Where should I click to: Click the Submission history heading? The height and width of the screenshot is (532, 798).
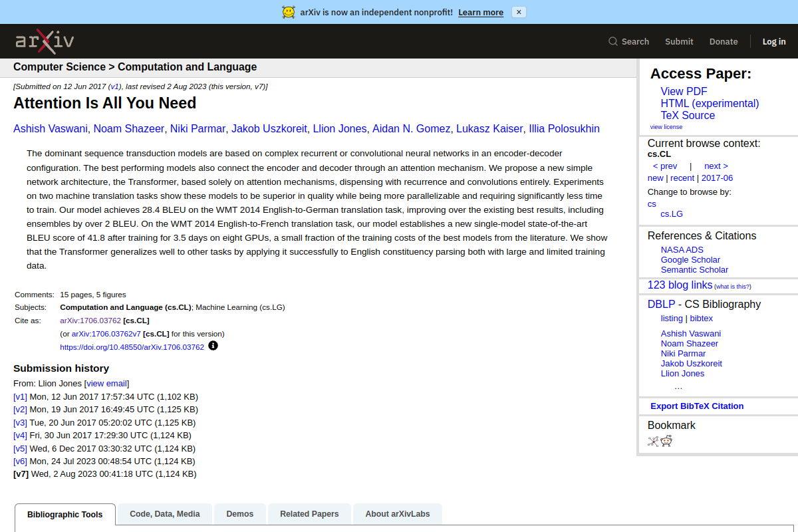[61, 368]
